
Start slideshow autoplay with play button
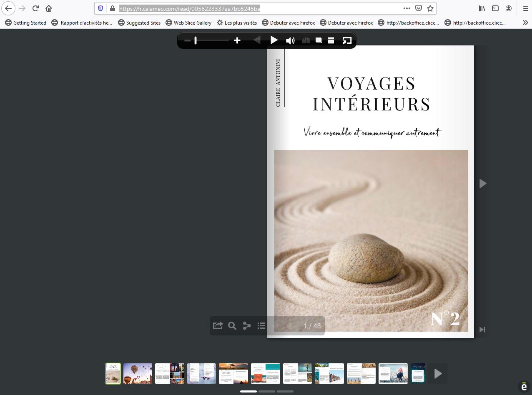pos(274,40)
